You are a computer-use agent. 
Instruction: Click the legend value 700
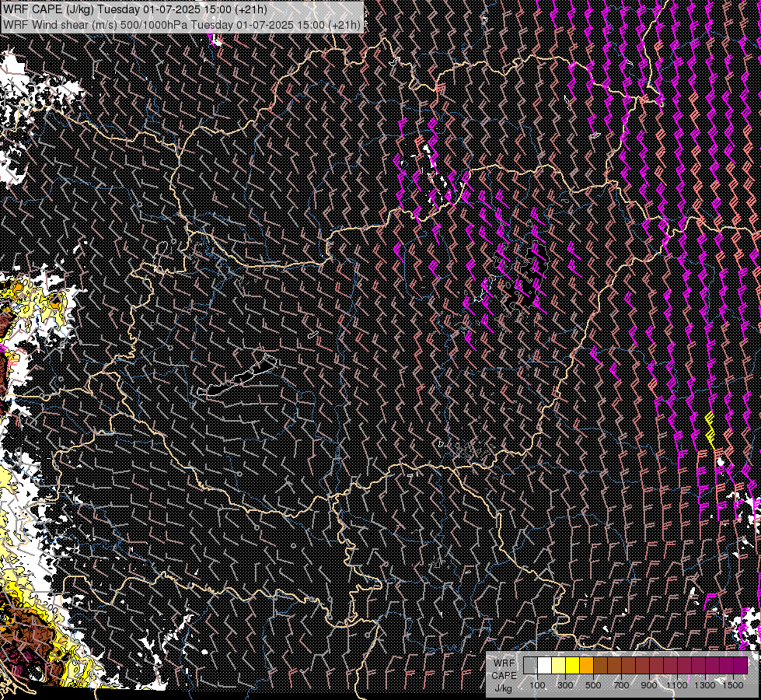[621, 685]
